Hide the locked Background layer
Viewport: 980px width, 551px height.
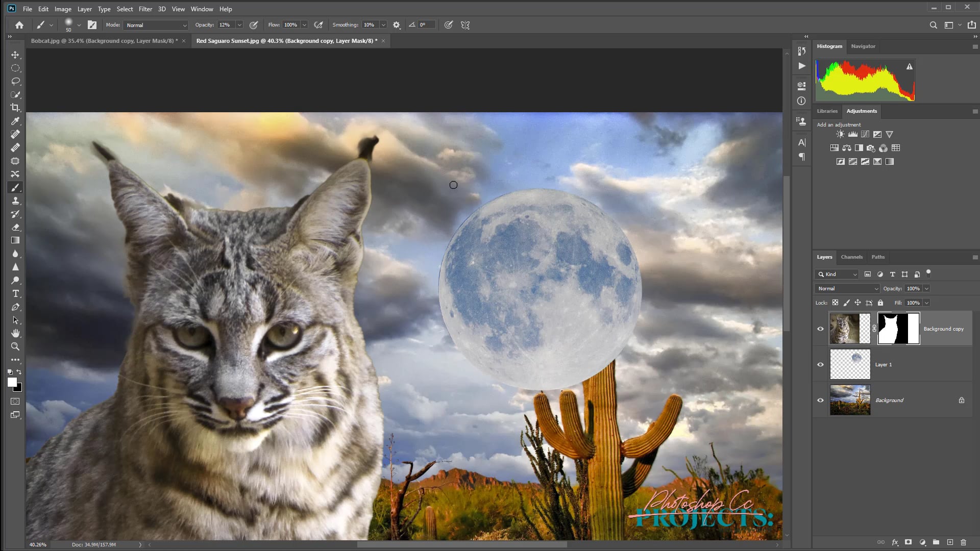pos(820,400)
